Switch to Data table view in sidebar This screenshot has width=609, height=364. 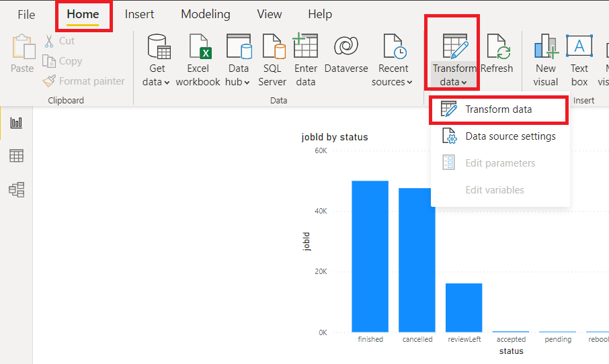pos(16,156)
